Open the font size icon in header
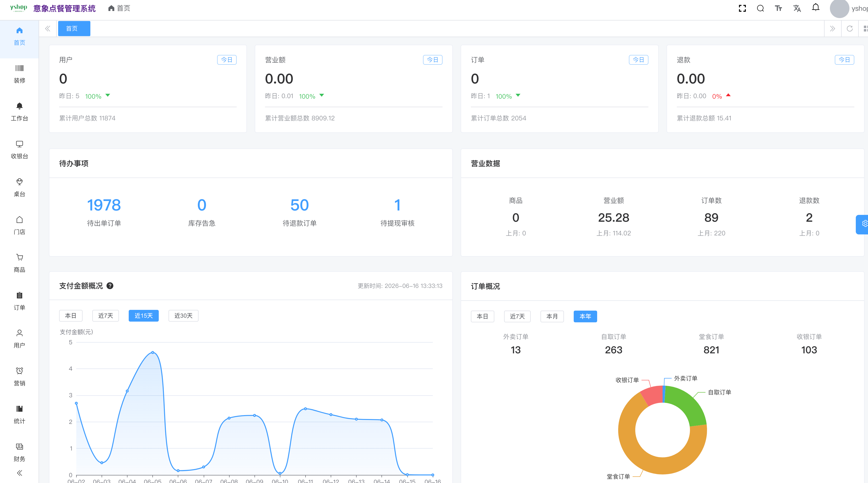The height and width of the screenshot is (483, 868). click(x=778, y=8)
